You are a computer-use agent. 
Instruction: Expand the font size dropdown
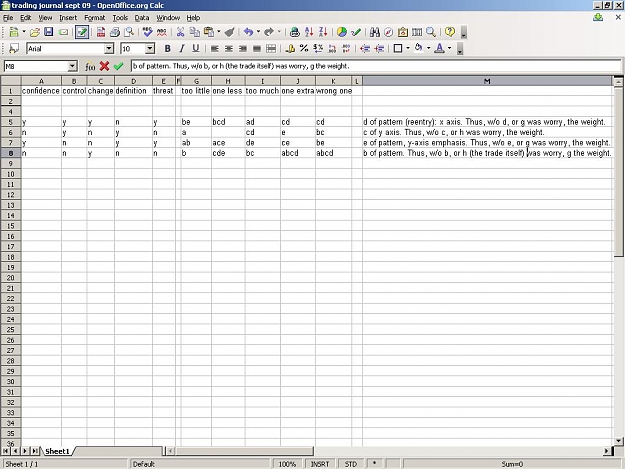150,49
